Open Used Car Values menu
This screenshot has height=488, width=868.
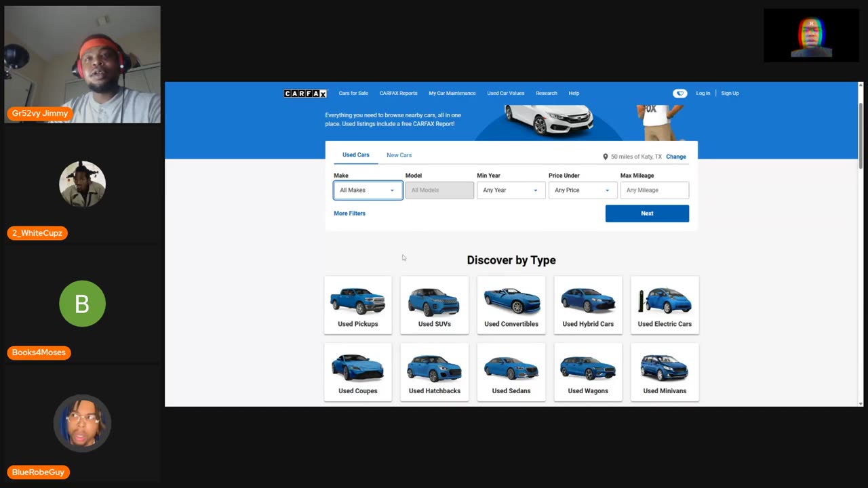(505, 94)
